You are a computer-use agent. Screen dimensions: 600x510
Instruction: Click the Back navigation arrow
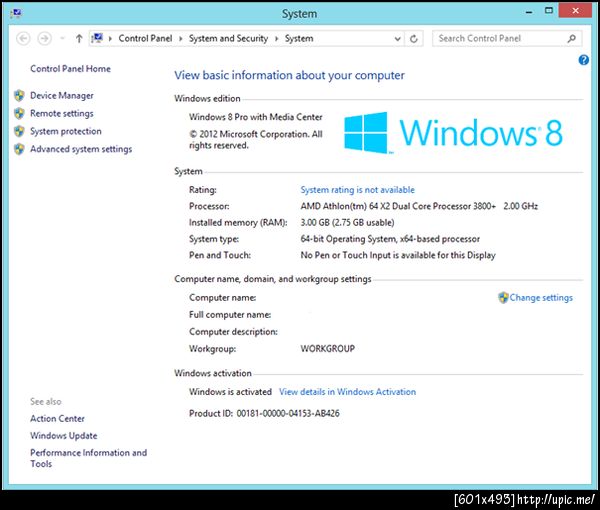23,38
